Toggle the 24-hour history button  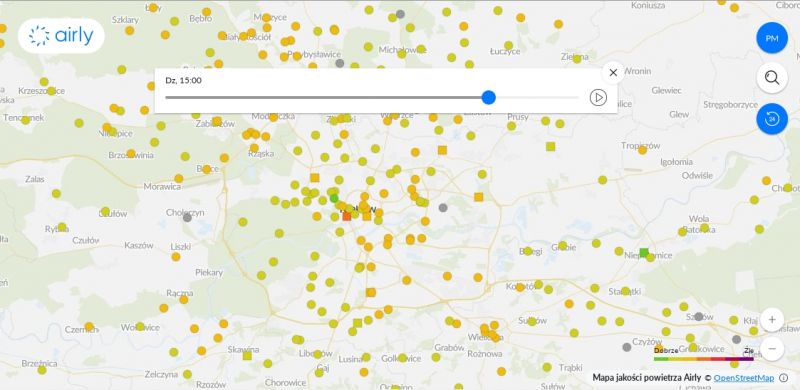[772, 119]
